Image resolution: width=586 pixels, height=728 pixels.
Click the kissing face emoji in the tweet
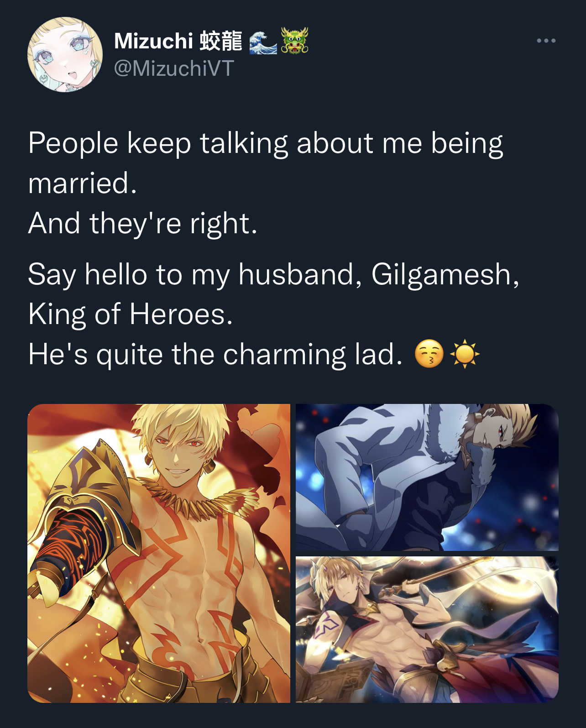pyautogui.click(x=429, y=354)
